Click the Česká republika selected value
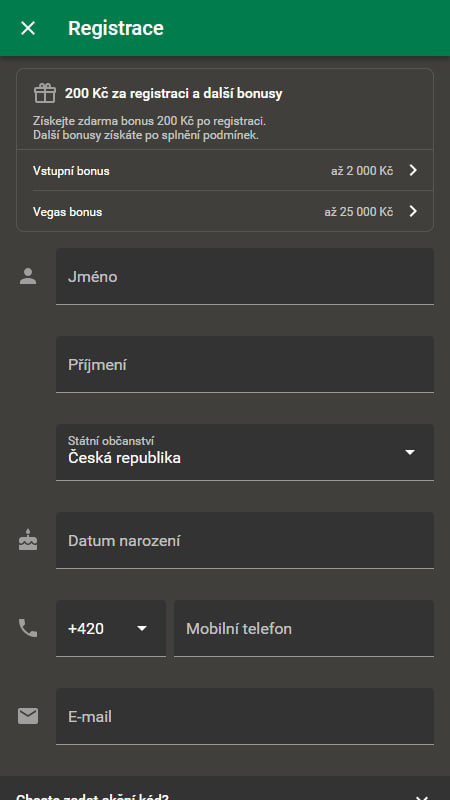The height and width of the screenshot is (800, 450). point(124,458)
